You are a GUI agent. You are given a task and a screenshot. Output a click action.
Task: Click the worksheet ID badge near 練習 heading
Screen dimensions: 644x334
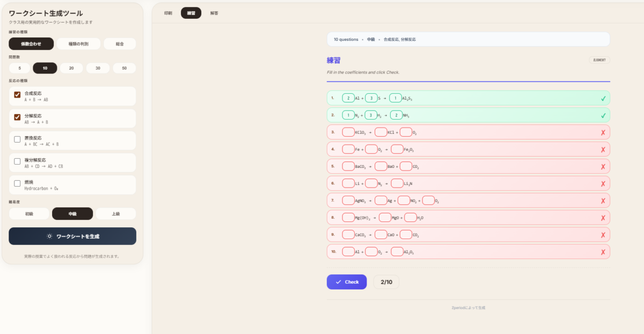(x=599, y=60)
